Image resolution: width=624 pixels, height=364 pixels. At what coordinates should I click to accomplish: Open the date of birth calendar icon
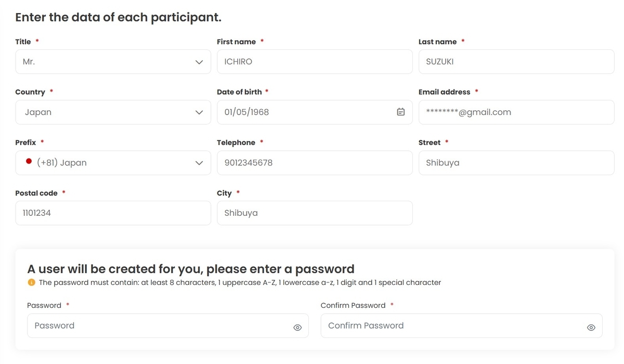(x=400, y=112)
